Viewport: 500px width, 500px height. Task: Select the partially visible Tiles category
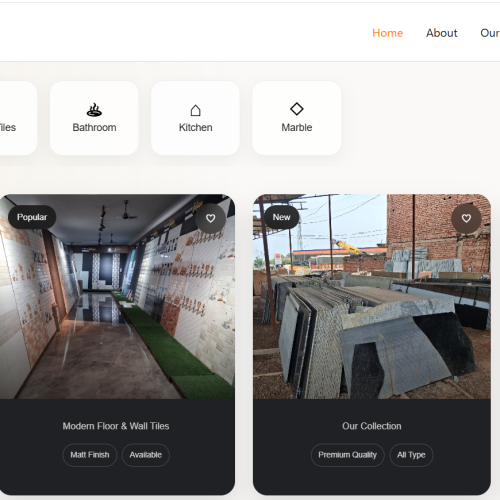(17, 118)
